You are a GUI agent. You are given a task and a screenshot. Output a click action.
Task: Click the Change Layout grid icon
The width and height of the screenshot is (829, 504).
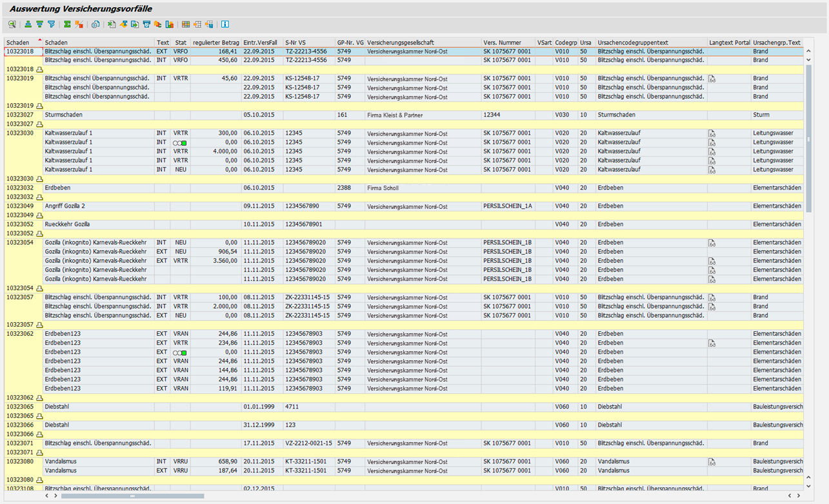[x=186, y=24]
